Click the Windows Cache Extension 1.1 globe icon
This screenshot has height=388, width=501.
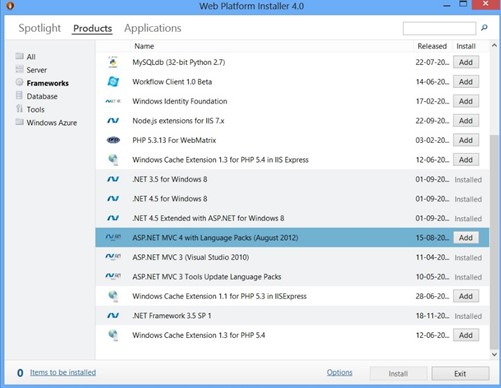pos(113,296)
